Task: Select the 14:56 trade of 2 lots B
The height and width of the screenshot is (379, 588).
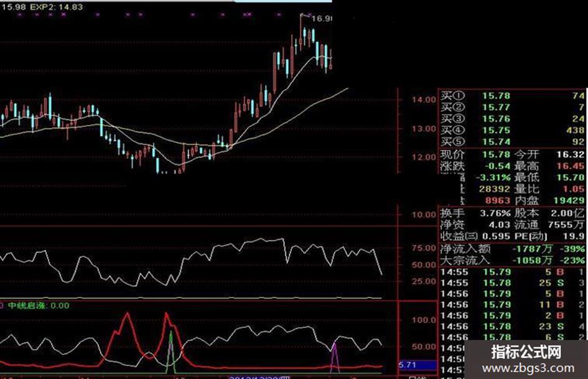Action: tap(512, 315)
